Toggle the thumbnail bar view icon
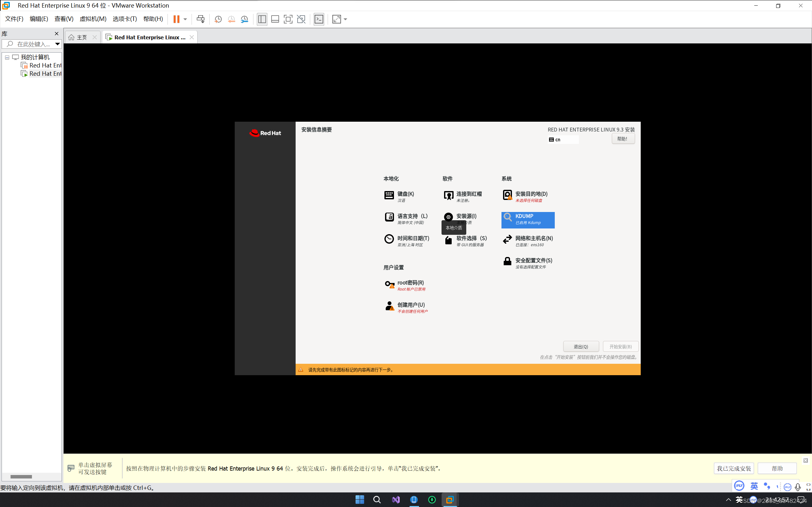The width and height of the screenshot is (812, 507). (275, 19)
